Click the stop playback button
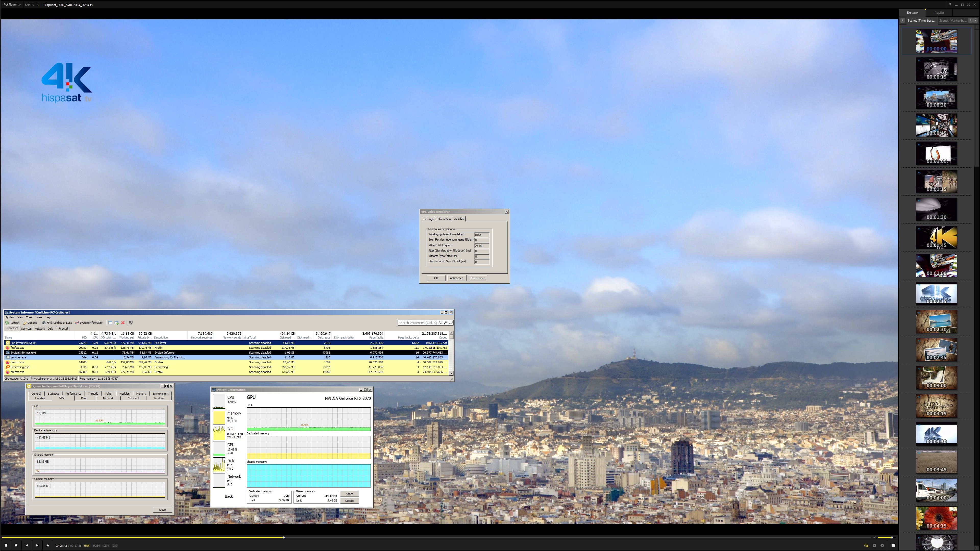The image size is (980, 551). point(16,545)
